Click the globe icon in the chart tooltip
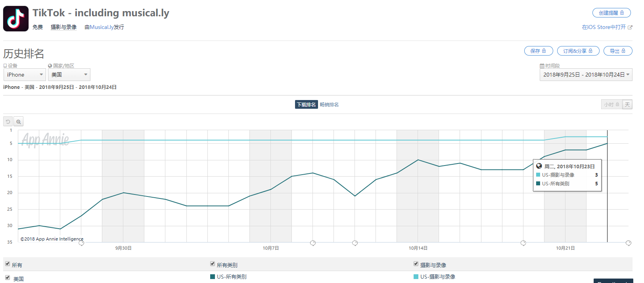 click(x=539, y=166)
